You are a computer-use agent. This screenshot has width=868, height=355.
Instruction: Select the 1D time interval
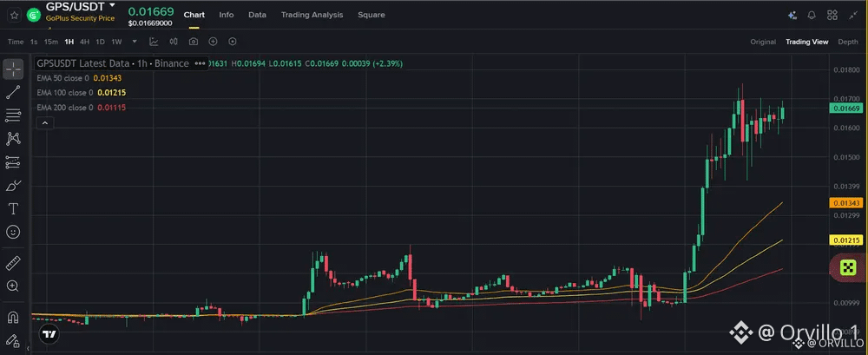click(x=100, y=42)
